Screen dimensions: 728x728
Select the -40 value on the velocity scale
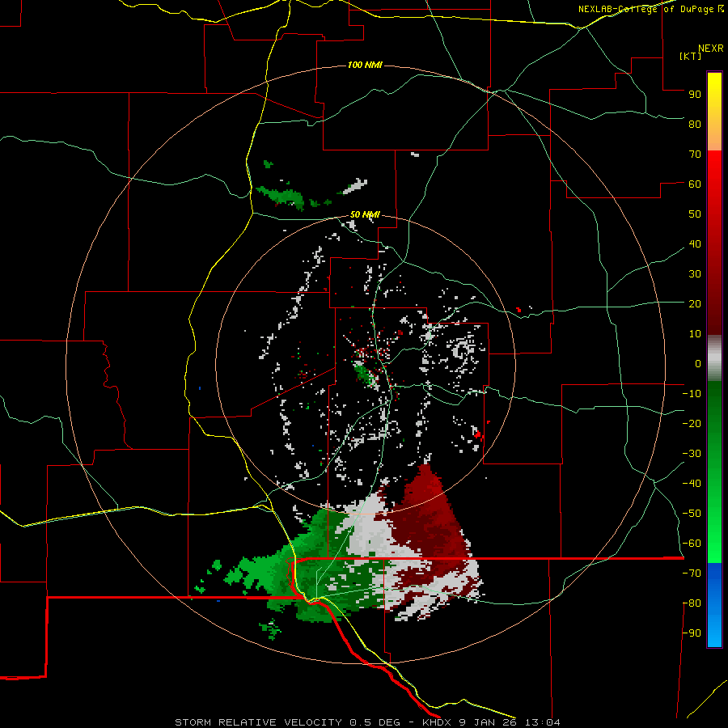click(x=692, y=484)
